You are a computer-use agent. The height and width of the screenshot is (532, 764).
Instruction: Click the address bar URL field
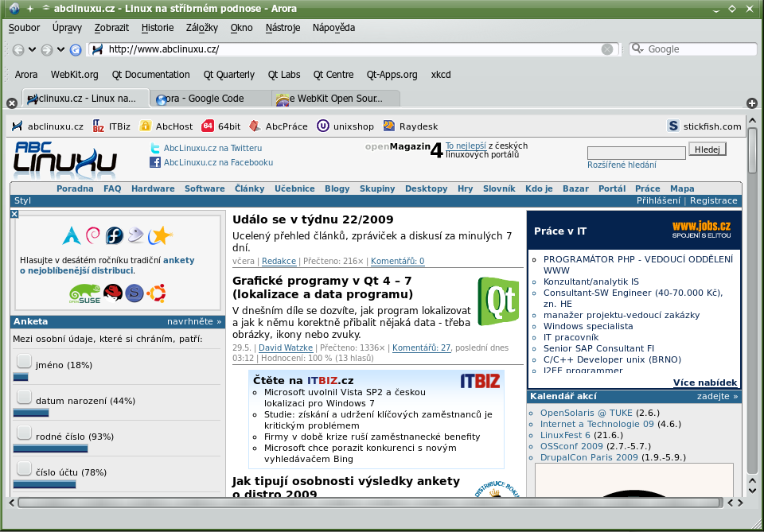353,49
